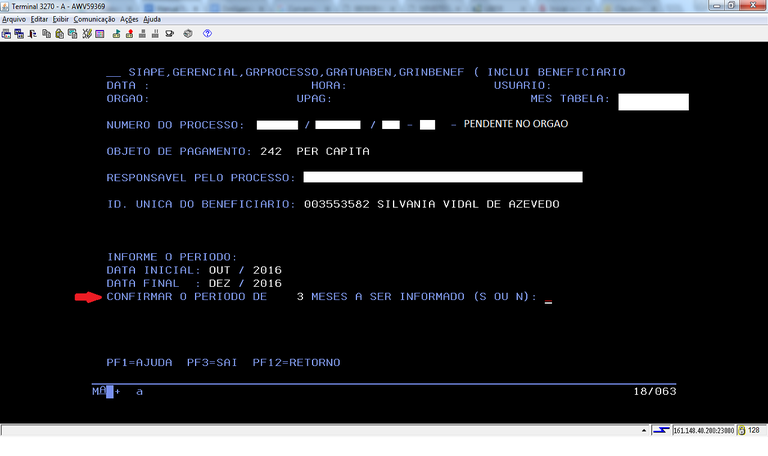The image size is (768, 456).
Task: Open the Exibir menu
Action: click(61, 20)
